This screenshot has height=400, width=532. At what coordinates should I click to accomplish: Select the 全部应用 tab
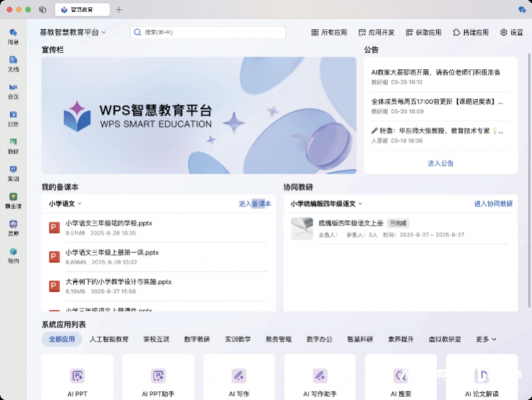tap(62, 339)
